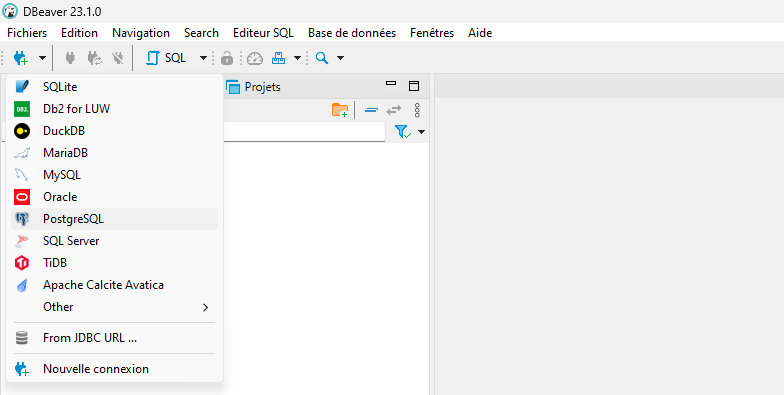Minimize the navigator panel
The height and width of the screenshot is (395, 784).
click(x=392, y=84)
